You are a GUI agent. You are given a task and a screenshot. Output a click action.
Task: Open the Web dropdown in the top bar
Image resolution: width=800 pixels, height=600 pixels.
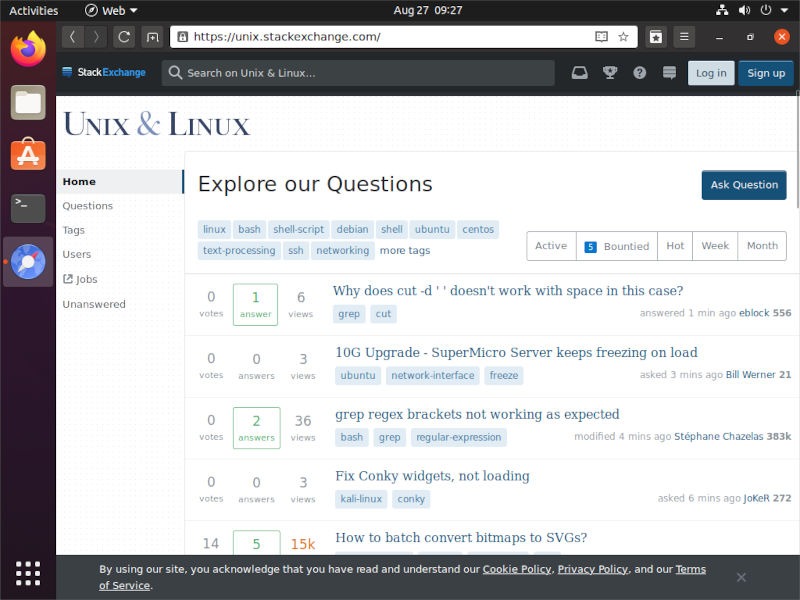click(x=112, y=10)
